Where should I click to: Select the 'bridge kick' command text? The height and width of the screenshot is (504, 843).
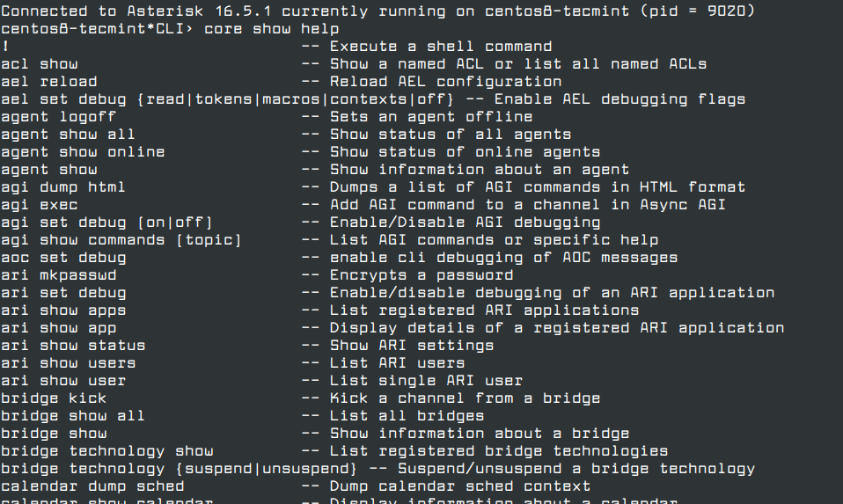54,398
